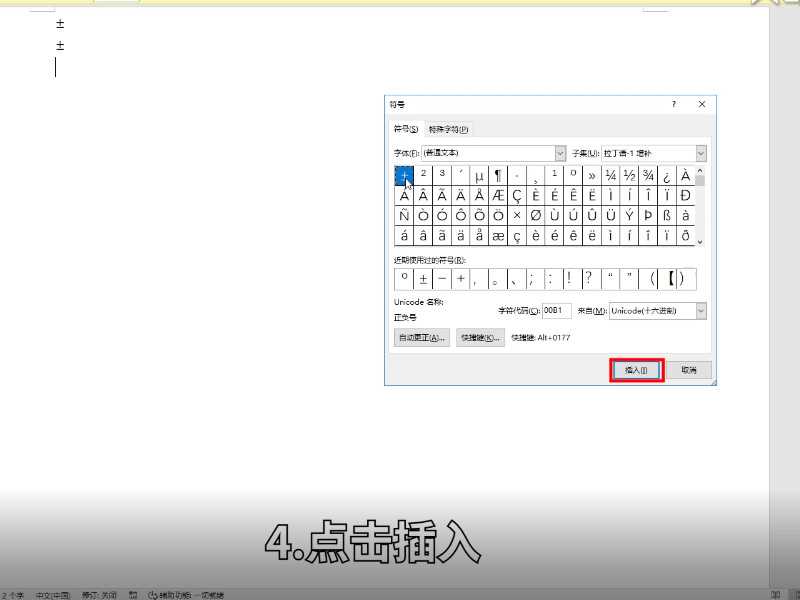Select the × multiplication sign symbol
This screenshot has width=800, height=600.
tap(517, 214)
